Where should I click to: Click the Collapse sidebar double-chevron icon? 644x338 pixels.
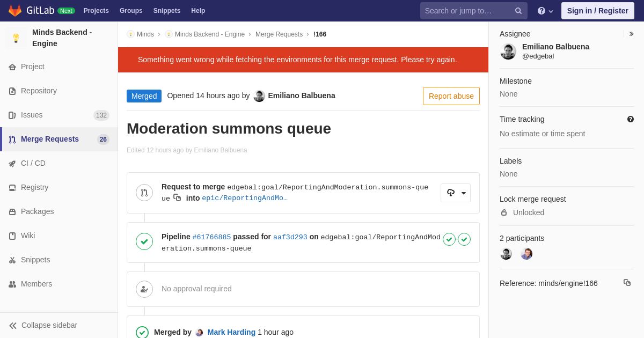(13, 326)
